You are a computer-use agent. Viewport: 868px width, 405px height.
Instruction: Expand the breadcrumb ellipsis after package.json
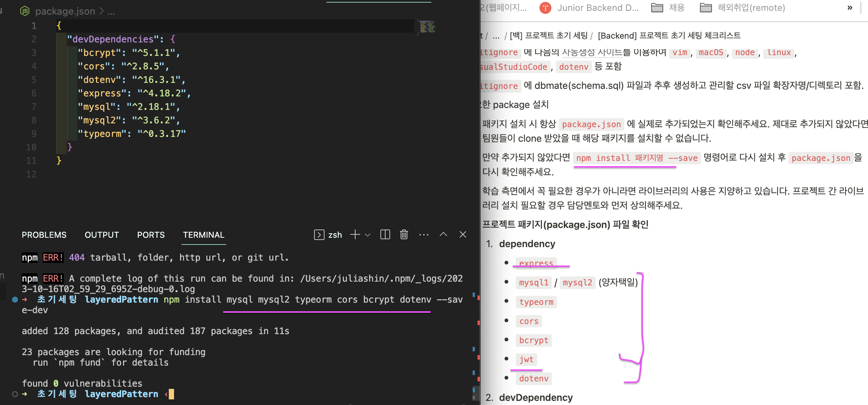(x=111, y=11)
